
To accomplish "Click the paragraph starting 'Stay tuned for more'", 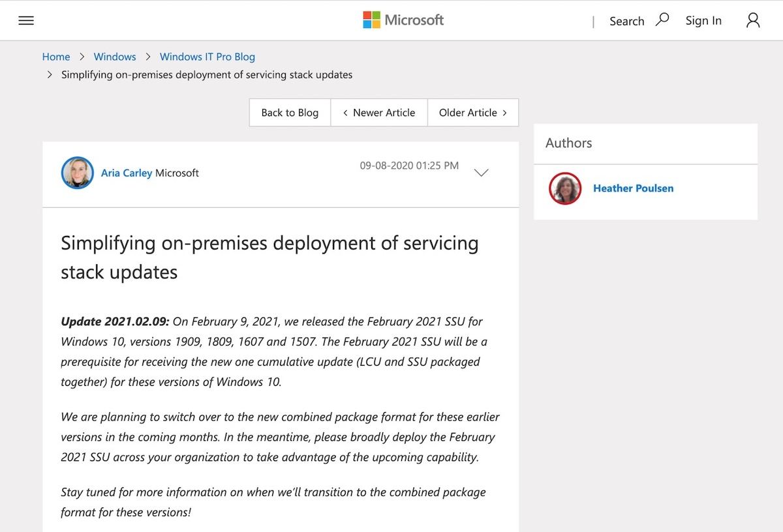I will pos(273,502).
